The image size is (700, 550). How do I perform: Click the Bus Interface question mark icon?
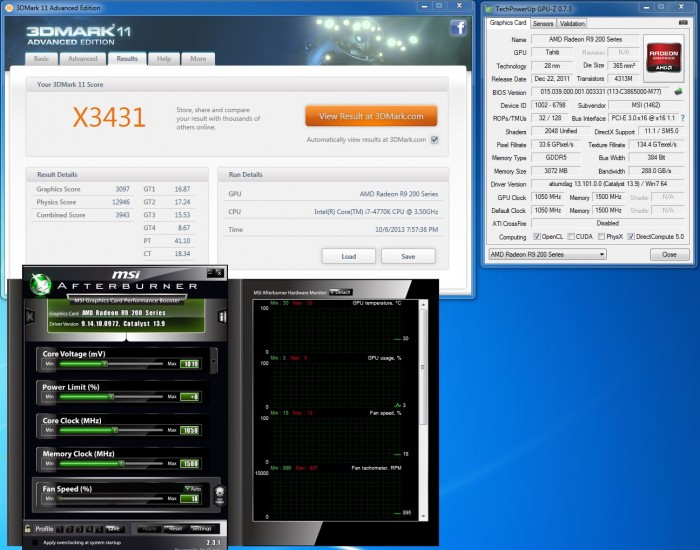(683, 117)
